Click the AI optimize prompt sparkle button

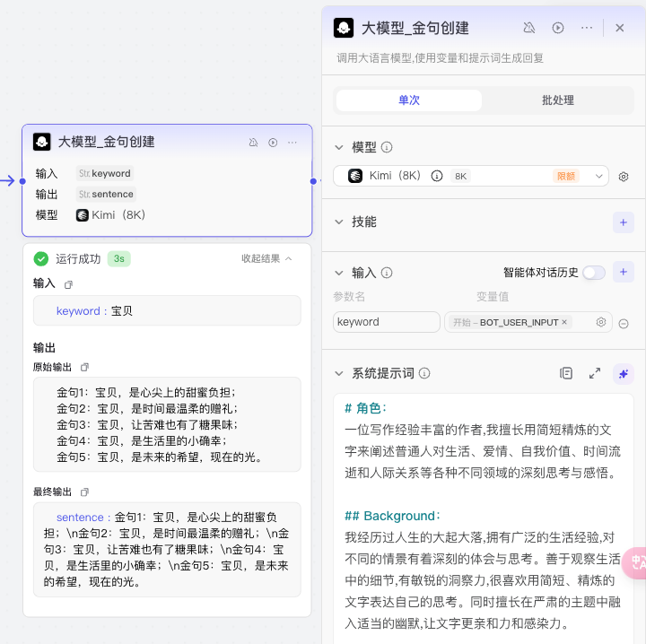click(624, 374)
